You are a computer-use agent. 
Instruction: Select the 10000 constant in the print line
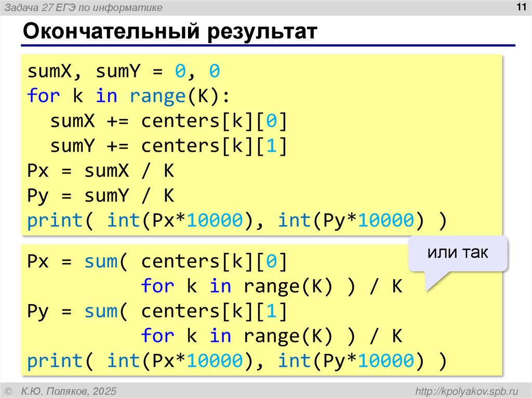[x=215, y=220]
